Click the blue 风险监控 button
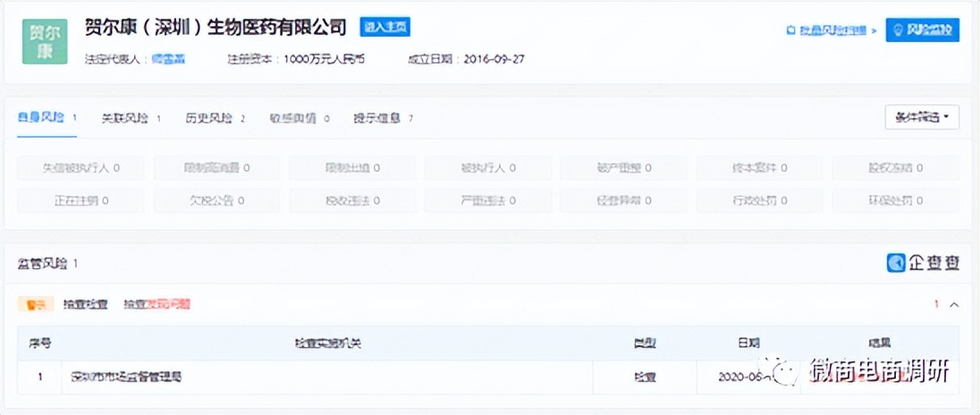 click(922, 30)
